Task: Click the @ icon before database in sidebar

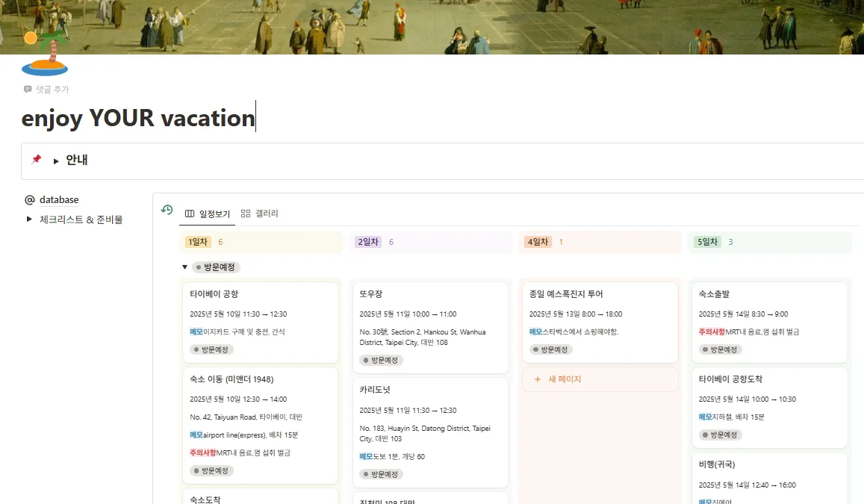Action: pyautogui.click(x=31, y=199)
